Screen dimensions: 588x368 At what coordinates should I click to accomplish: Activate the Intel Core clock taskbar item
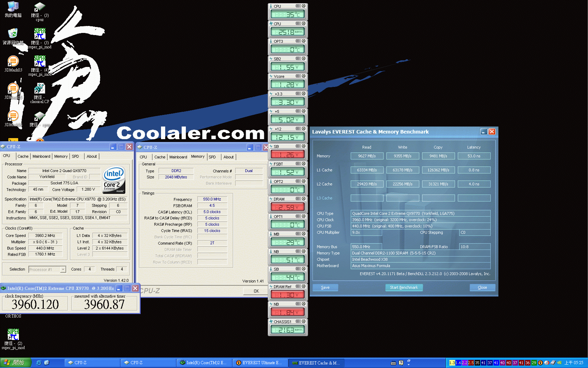(204, 363)
